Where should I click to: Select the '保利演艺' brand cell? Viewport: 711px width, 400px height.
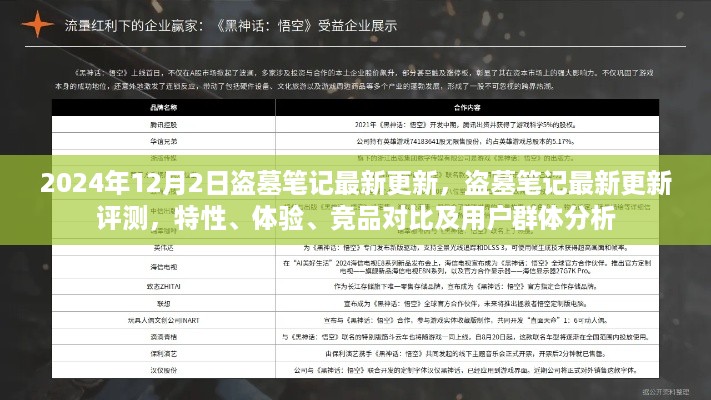pyautogui.click(x=164, y=354)
